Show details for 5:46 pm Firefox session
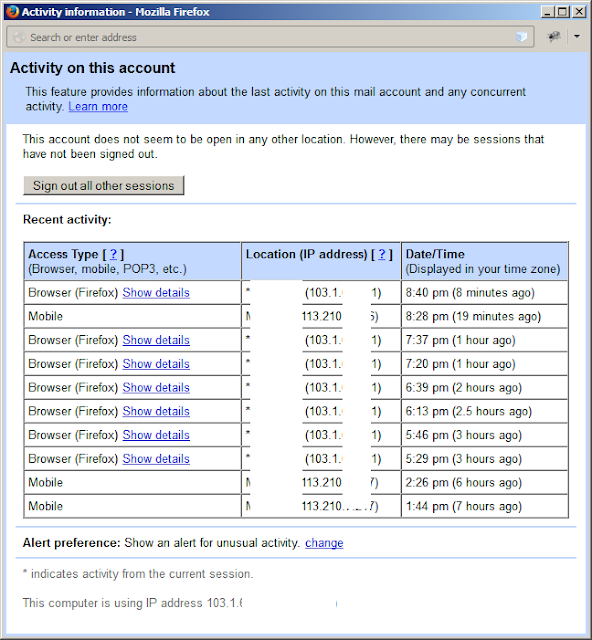Screen dimensions: 592x640 coord(156,435)
